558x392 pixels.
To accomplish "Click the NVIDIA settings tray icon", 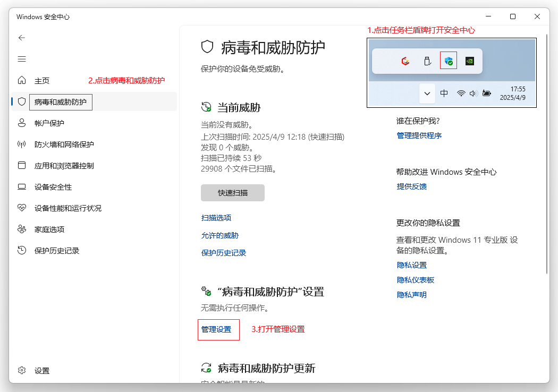I will [469, 60].
